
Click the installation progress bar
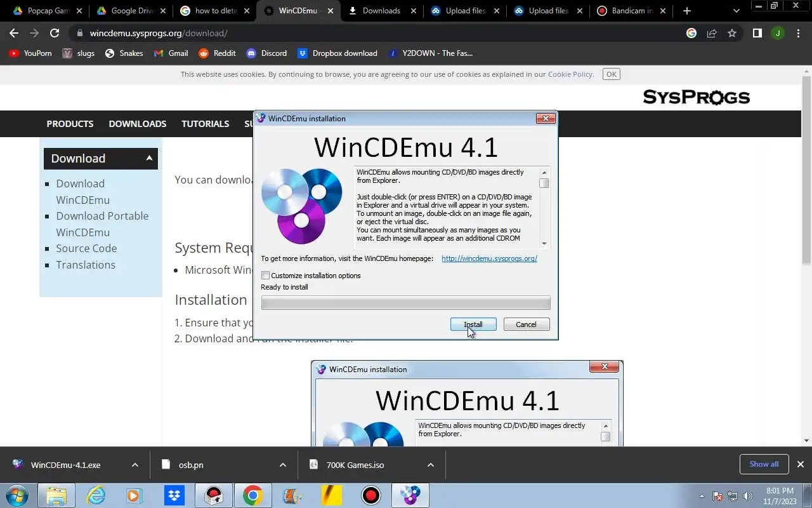[405, 303]
